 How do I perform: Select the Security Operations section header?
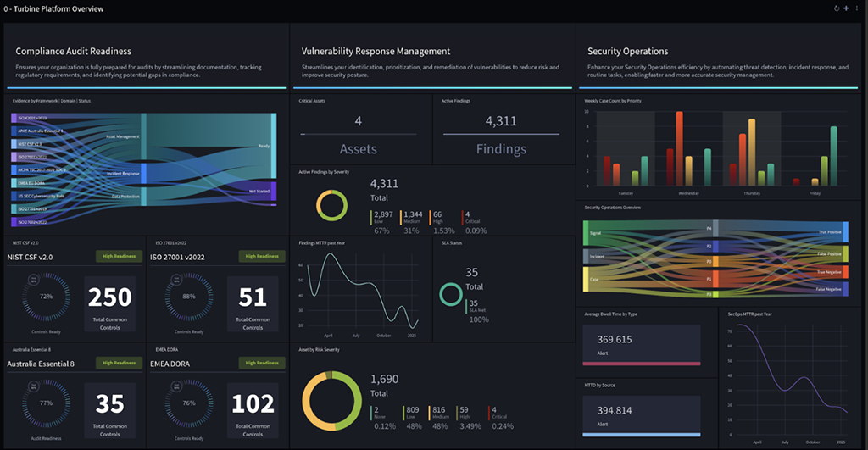click(x=628, y=52)
